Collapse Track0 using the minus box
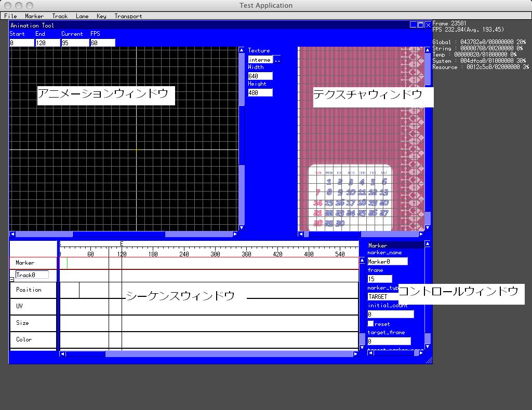This screenshot has height=410, width=532. pyautogui.click(x=12, y=279)
